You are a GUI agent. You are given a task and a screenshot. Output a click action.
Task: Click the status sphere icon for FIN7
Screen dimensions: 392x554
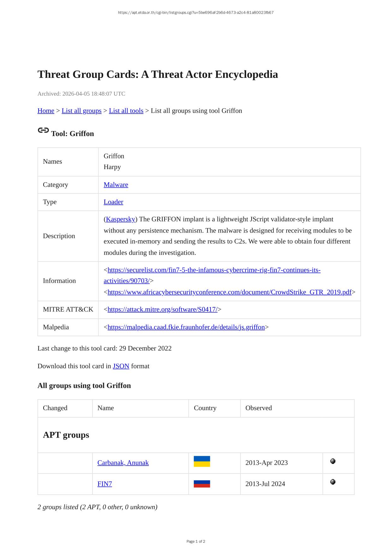tap(333, 482)
